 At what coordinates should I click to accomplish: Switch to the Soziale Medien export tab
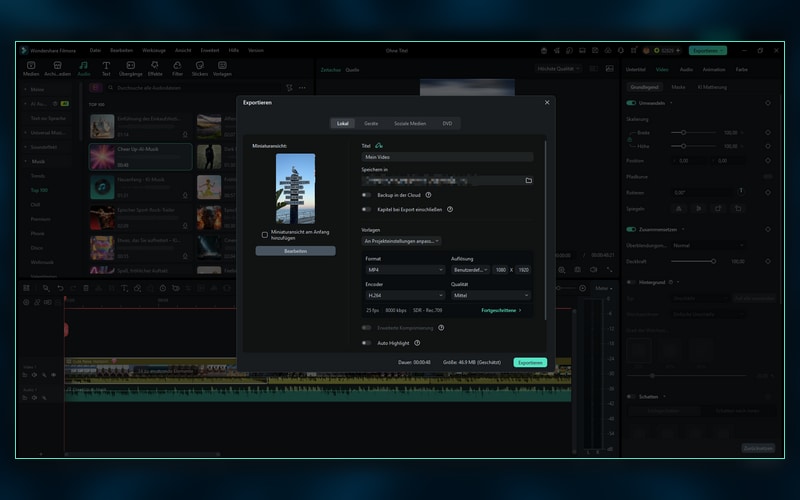410,123
